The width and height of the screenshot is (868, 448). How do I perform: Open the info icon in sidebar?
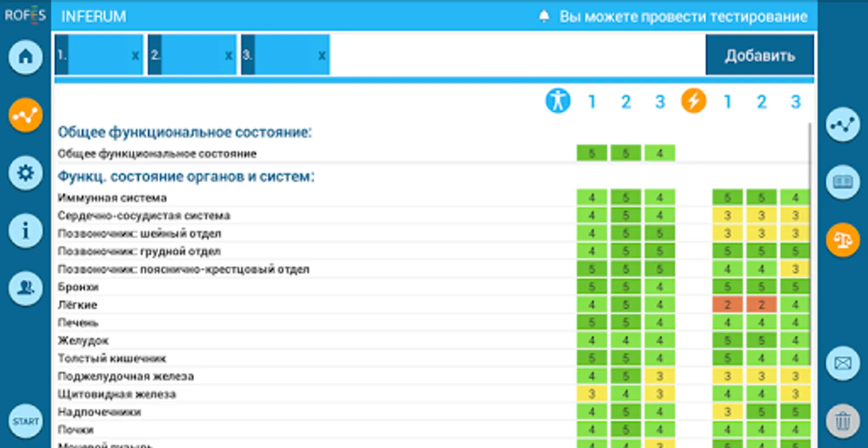(x=25, y=230)
